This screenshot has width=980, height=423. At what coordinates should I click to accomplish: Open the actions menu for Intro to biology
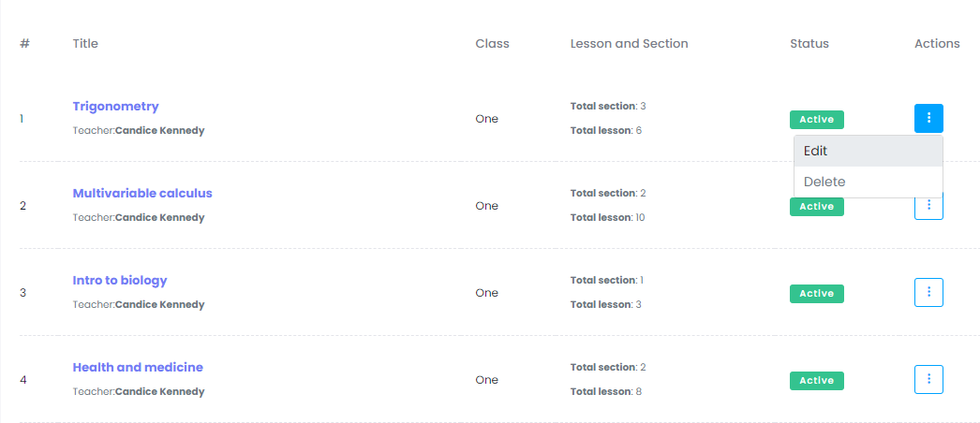point(928,292)
